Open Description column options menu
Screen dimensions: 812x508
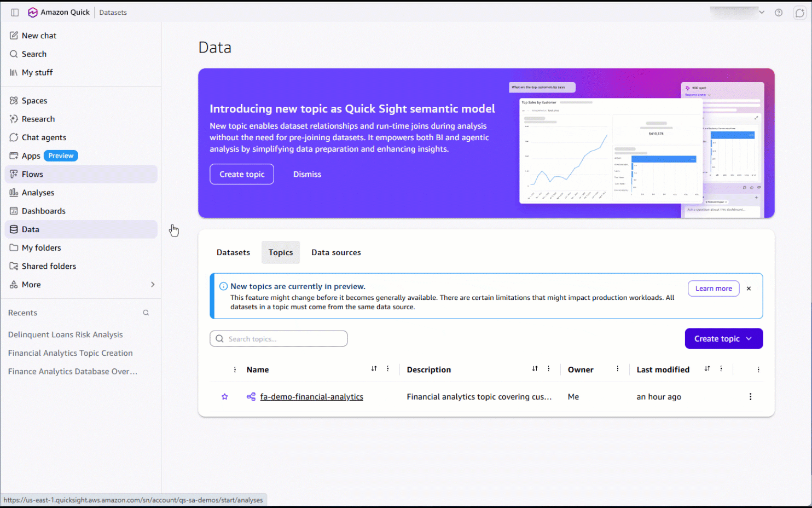click(549, 369)
